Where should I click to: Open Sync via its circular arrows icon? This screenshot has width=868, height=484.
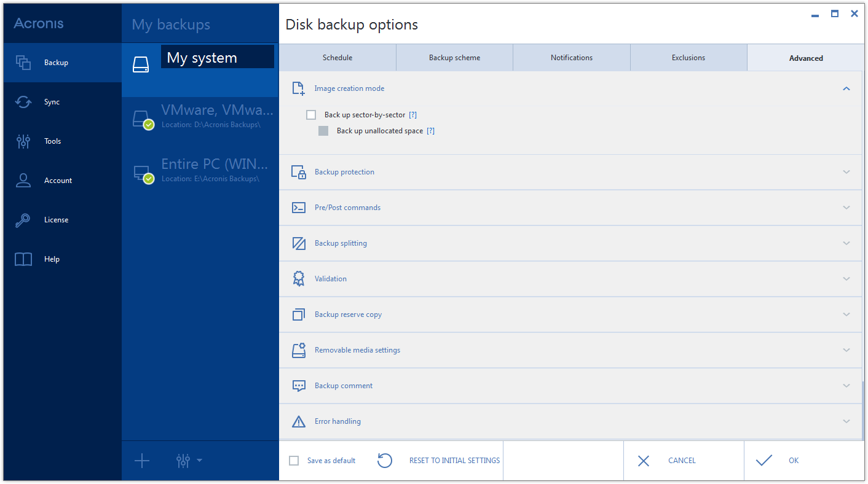click(23, 102)
